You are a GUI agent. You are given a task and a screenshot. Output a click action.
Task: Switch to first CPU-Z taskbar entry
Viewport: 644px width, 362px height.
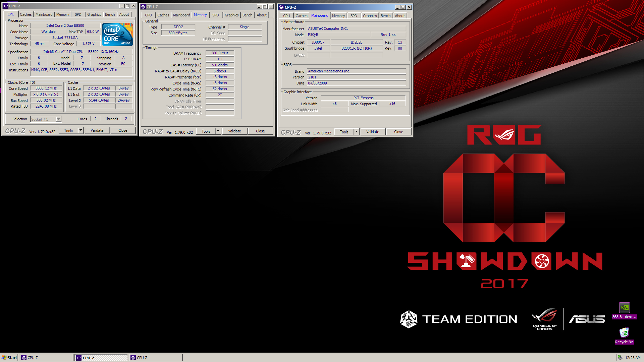coord(47,358)
